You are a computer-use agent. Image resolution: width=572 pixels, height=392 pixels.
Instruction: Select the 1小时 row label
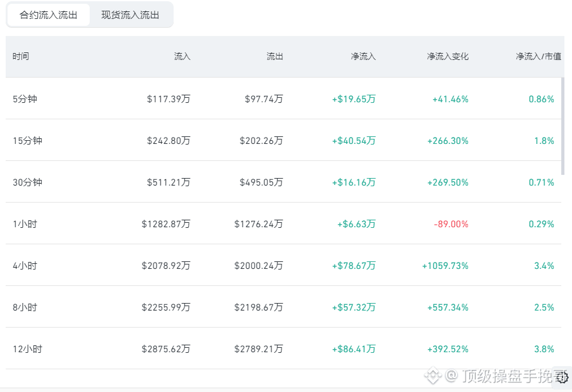click(x=25, y=224)
